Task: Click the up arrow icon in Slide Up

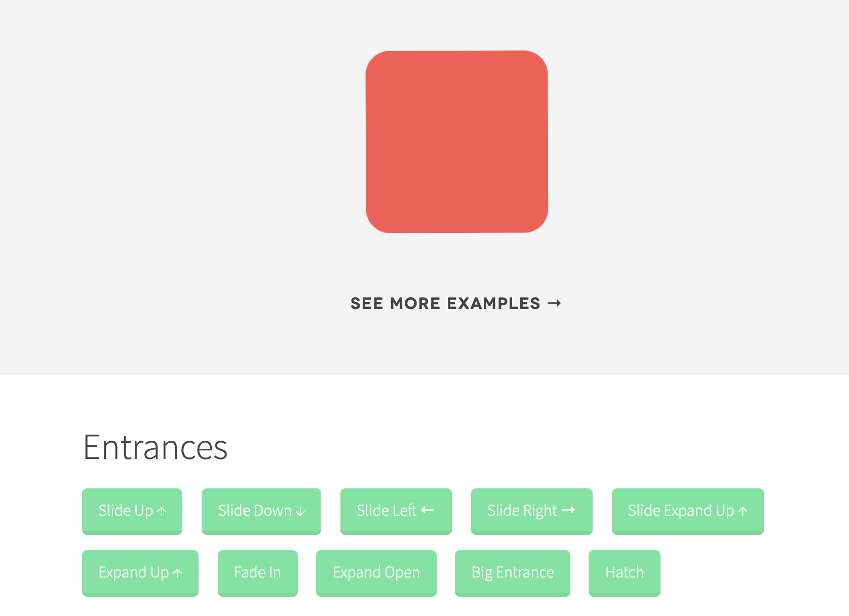Action: point(162,512)
